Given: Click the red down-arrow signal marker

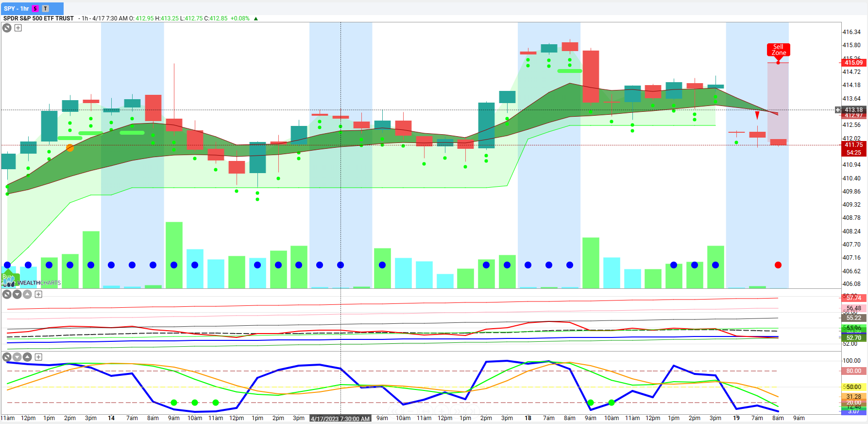Looking at the screenshot, I should click(757, 115).
